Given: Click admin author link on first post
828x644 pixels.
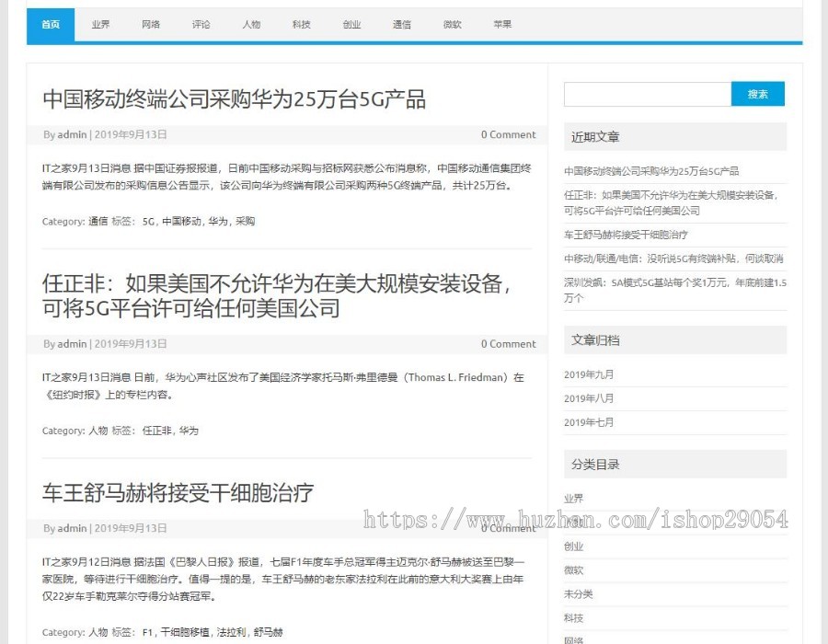Looking at the screenshot, I should pos(72,135).
